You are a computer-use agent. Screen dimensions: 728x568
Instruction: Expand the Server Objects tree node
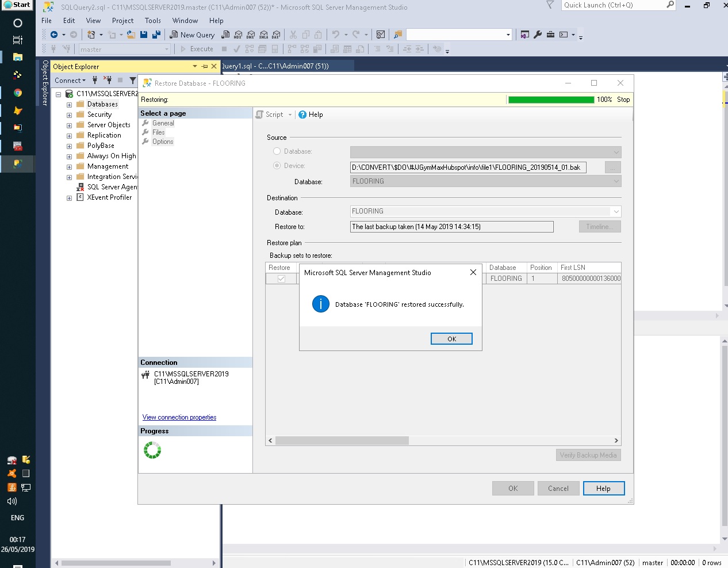coord(70,125)
